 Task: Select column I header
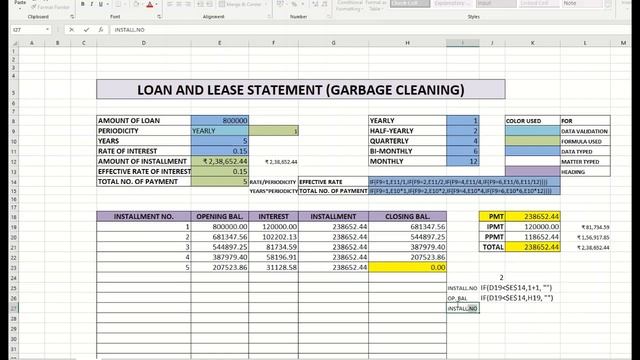tap(463, 43)
